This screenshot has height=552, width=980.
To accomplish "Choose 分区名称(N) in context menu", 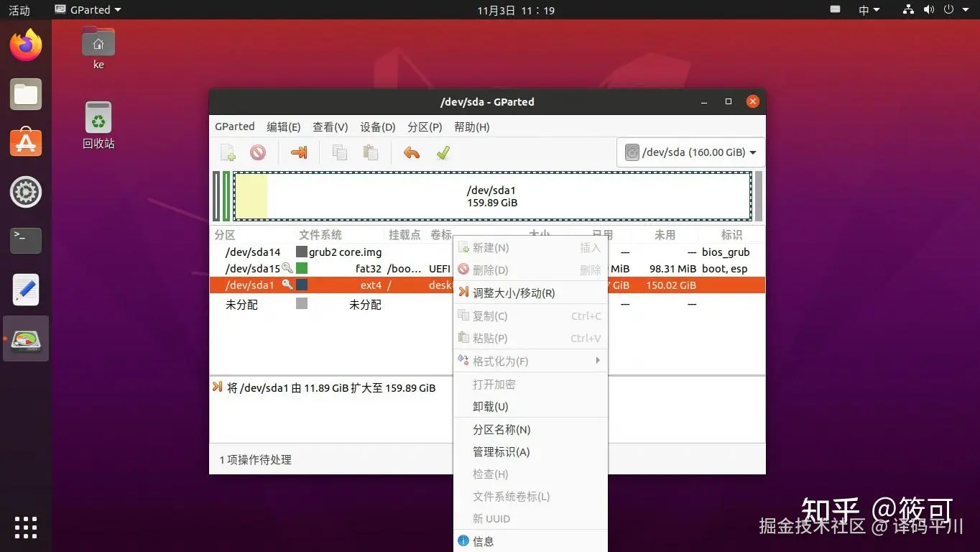I will (530, 429).
